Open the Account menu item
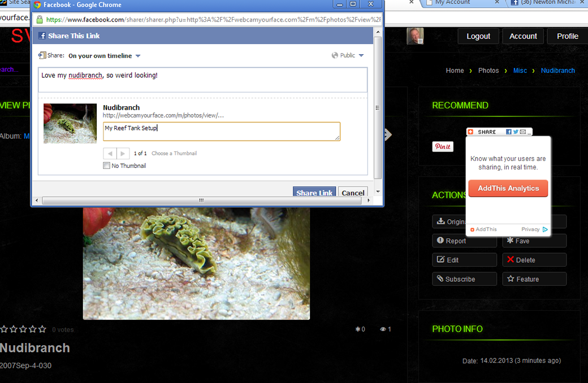588x383 pixels. 523,36
